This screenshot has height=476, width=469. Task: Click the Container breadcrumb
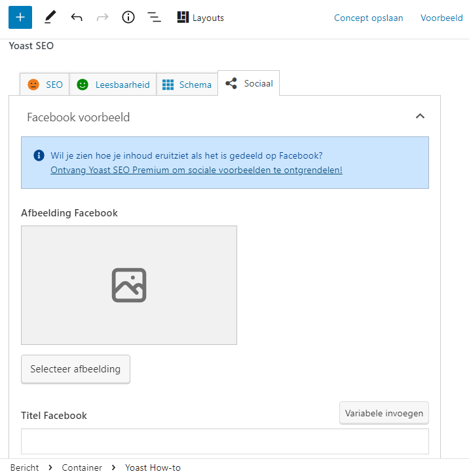[82, 467]
